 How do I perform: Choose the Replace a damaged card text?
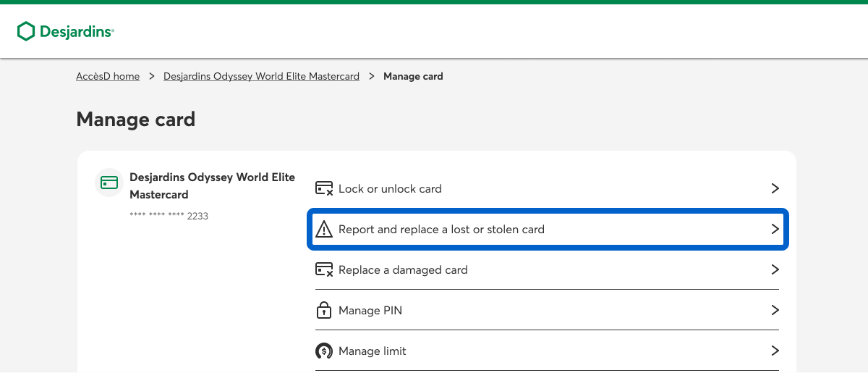(403, 270)
